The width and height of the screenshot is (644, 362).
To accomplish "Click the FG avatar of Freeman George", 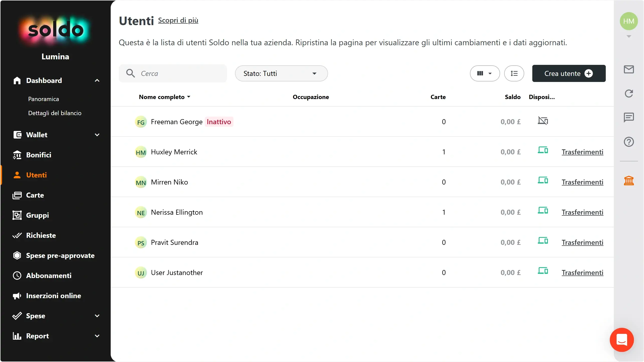I will click(141, 122).
